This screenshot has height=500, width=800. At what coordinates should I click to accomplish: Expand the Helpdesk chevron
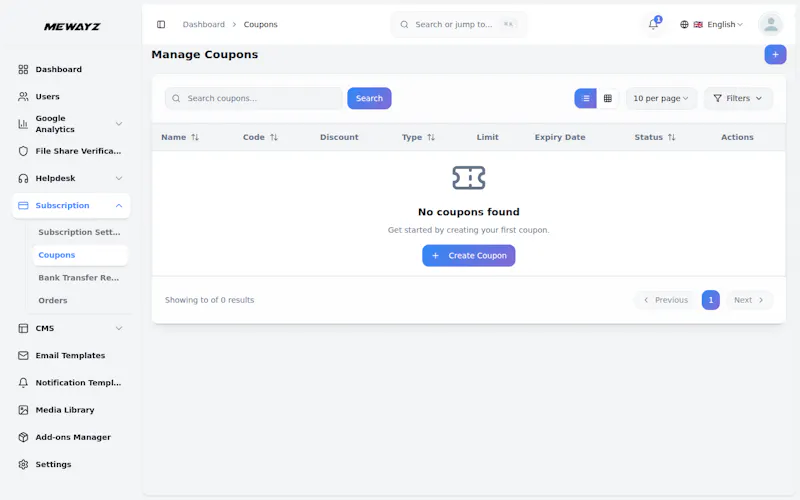coord(119,179)
